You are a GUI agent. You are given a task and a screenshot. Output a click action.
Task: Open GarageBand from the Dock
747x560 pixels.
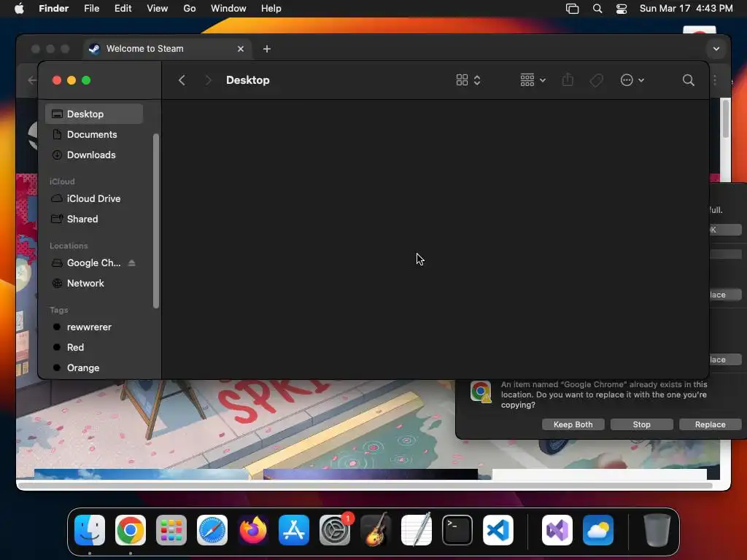pyautogui.click(x=376, y=530)
